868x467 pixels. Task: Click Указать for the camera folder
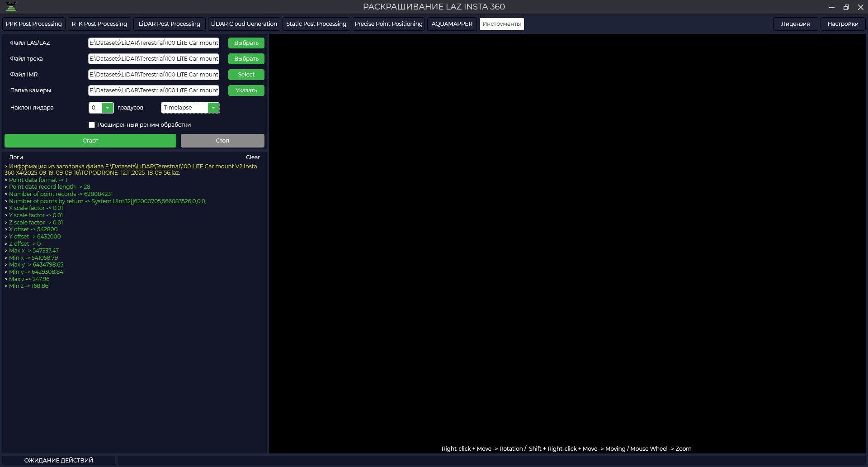[x=246, y=91]
